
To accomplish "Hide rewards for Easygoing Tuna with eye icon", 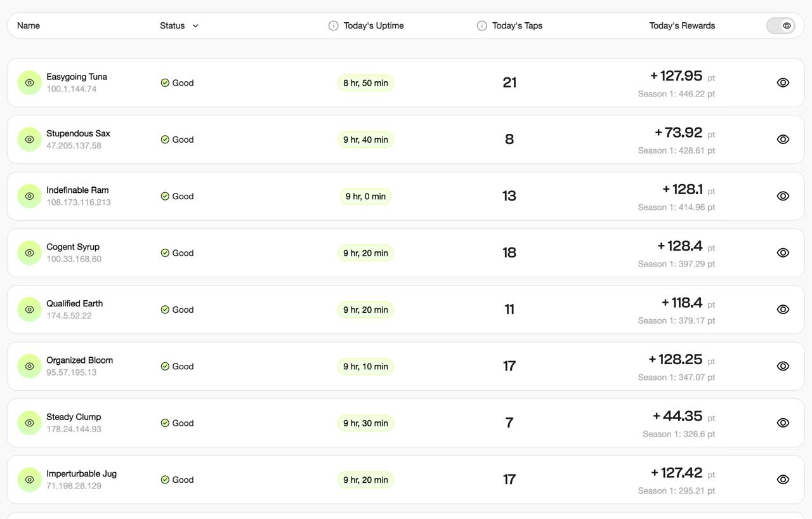I will [x=783, y=83].
